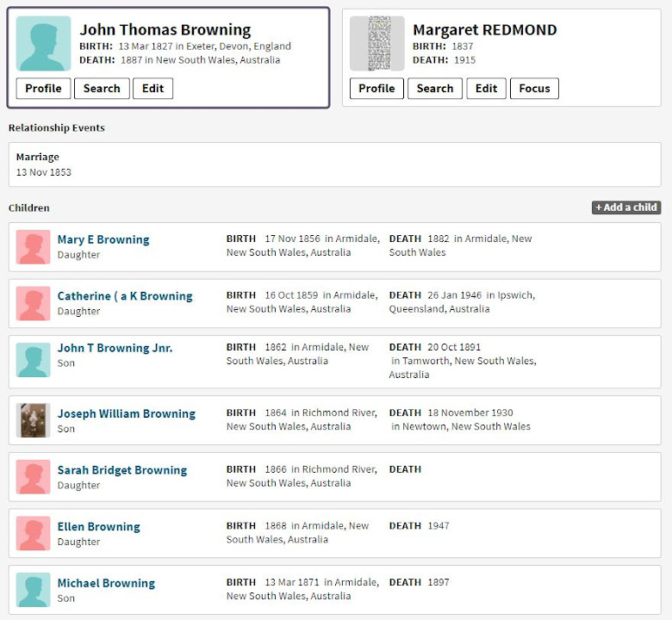Open Mary E Browning link
672x620 pixels.
click(103, 239)
